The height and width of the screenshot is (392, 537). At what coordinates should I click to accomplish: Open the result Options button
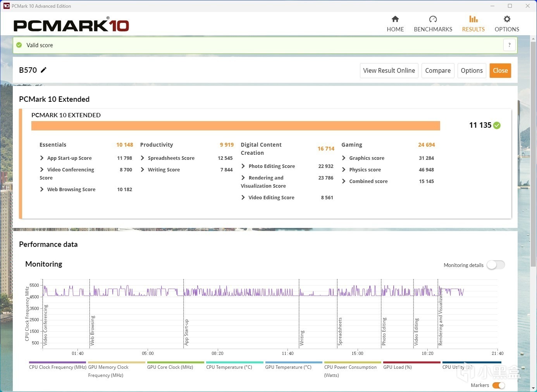tap(472, 70)
